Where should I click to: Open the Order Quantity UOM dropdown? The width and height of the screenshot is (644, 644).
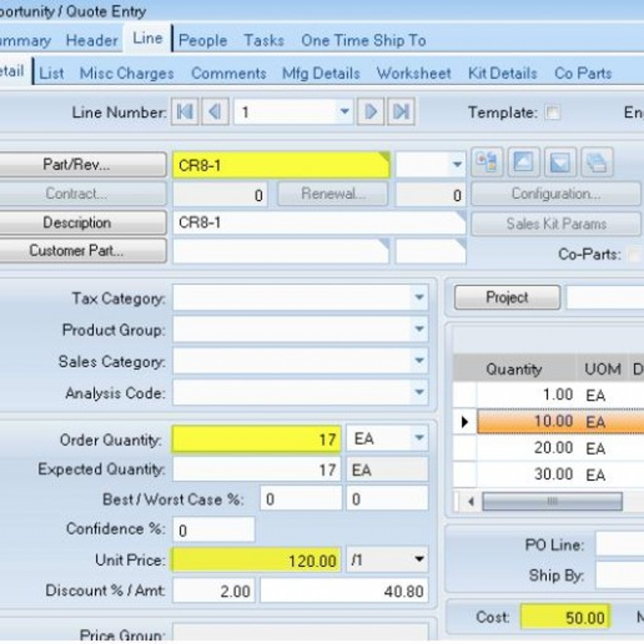coord(419,438)
